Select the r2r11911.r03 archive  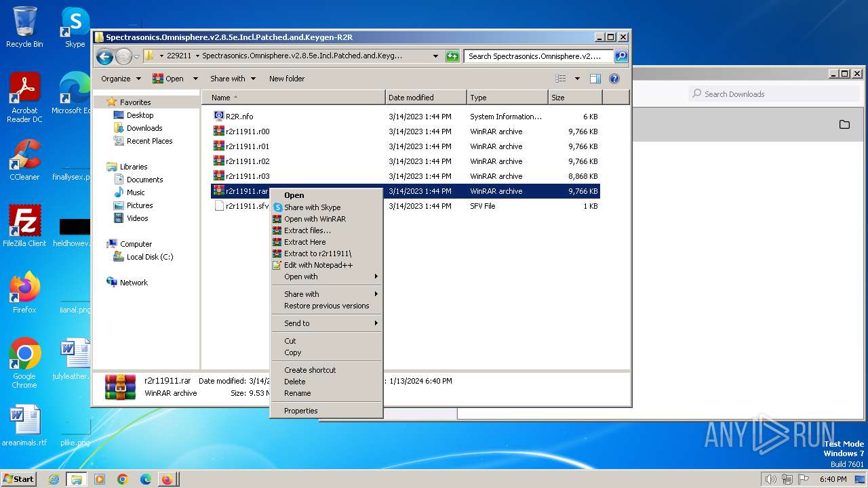tap(406, 176)
